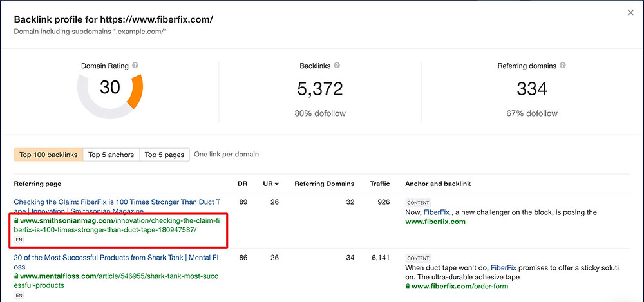Click the 334 referring domains count
This screenshot has width=644, height=302.
click(531, 89)
